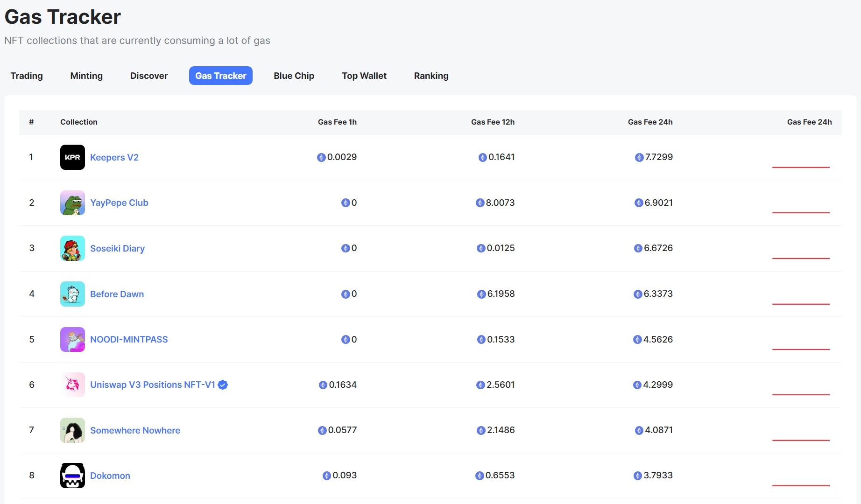Open the Keepers V2 collection link
The width and height of the screenshot is (861, 504).
click(114, 157)
